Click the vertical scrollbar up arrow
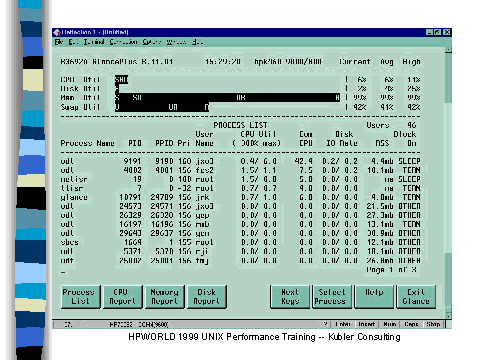The image size is (480, 360). (448, 49)
